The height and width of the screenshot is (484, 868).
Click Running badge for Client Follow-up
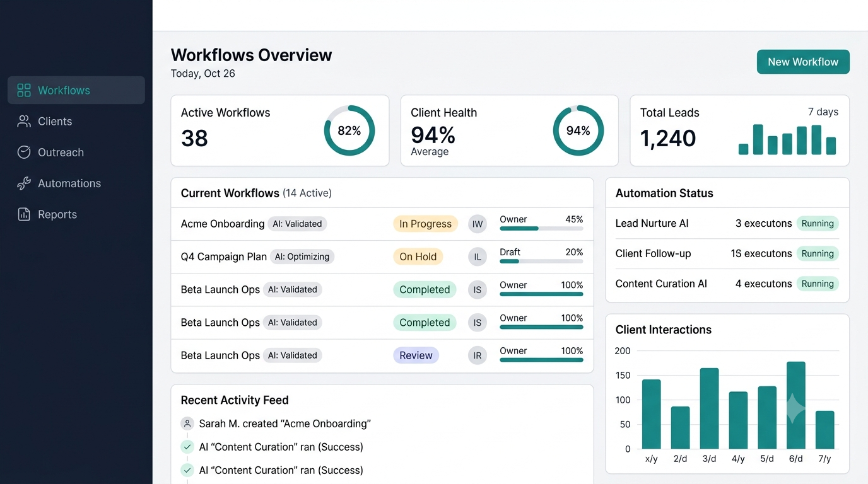[x=818, y=253]
